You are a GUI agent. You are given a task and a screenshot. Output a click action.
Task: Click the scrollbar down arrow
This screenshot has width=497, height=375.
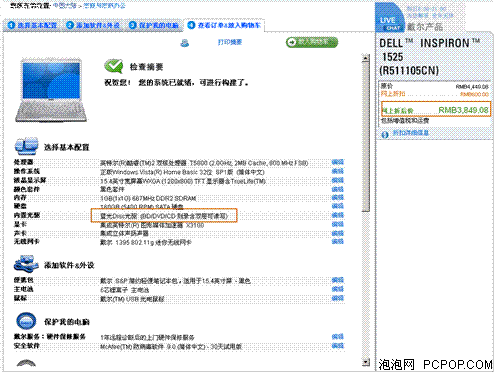point(366,362)
